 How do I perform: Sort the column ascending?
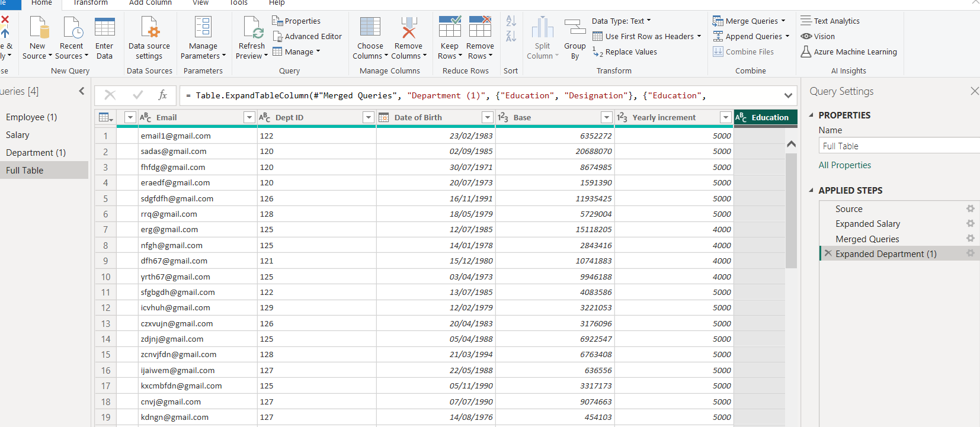click(511, 21)
